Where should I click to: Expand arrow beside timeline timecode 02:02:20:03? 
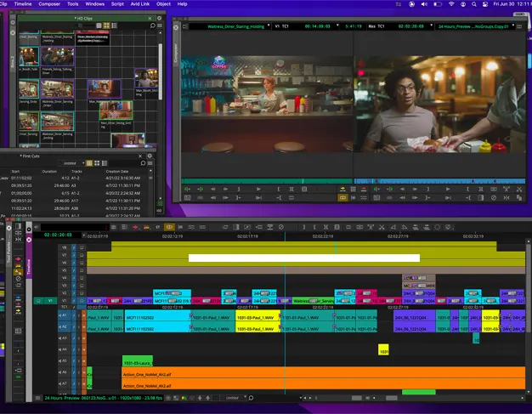(x=84, y=235)
